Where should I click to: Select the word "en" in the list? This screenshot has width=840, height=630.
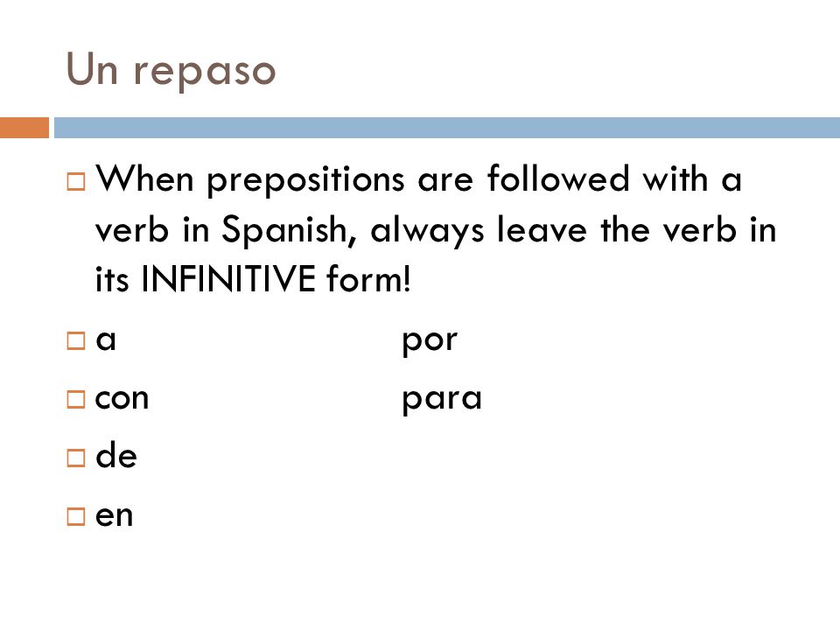[114, 516]
